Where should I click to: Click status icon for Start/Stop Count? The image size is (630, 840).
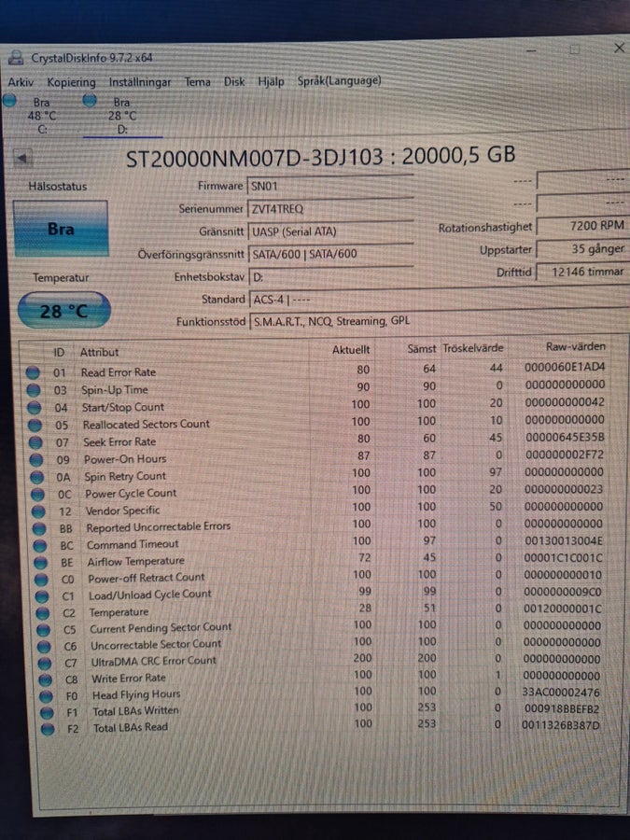(35, 408)
